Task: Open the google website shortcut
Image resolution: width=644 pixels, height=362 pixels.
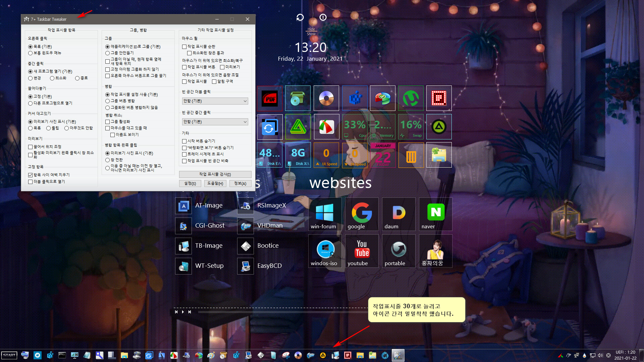Action: (x=362, y=214)
